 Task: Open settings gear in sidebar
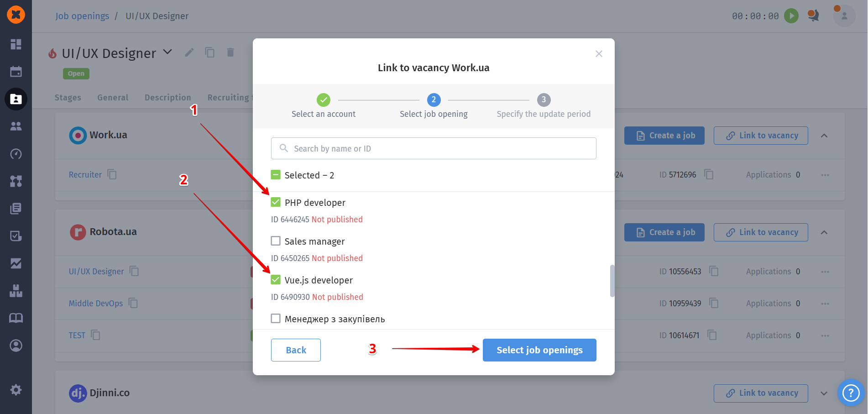coord(16,390)
